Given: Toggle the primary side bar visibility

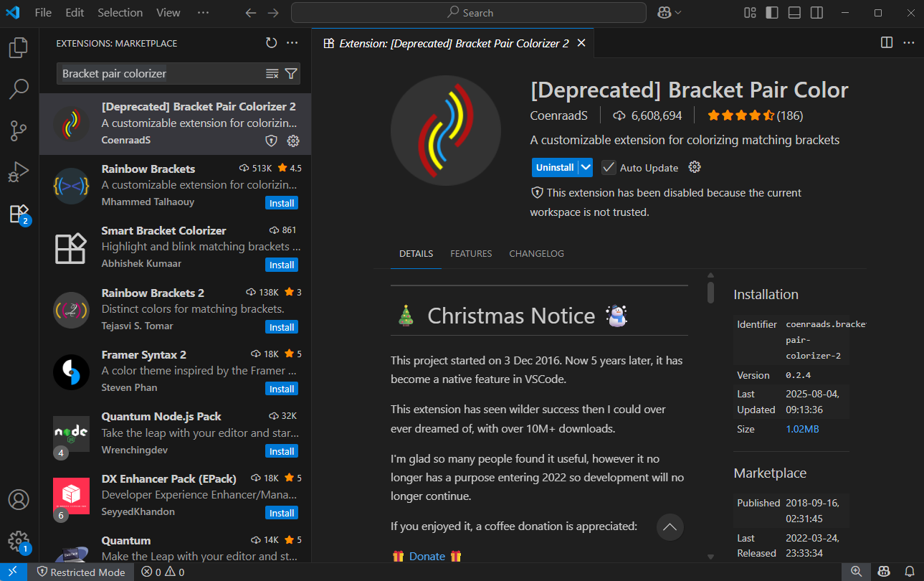Looking at the screenshot, I should point(772,13).
